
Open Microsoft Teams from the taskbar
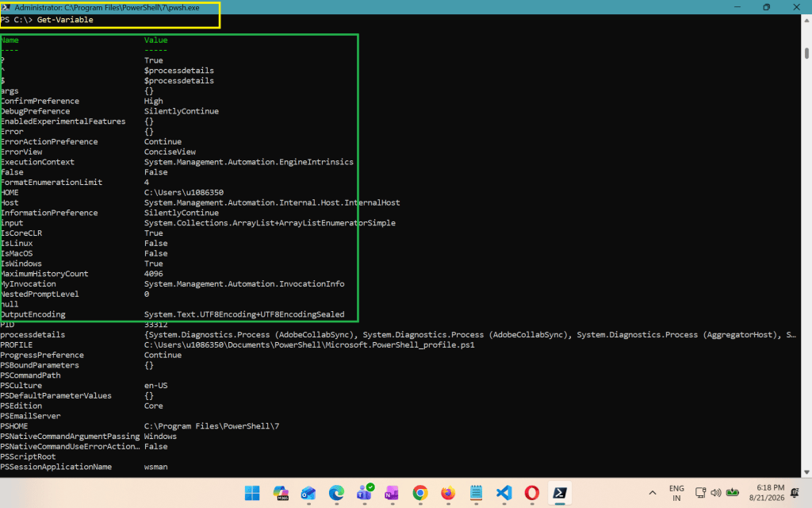click(365, 493)
